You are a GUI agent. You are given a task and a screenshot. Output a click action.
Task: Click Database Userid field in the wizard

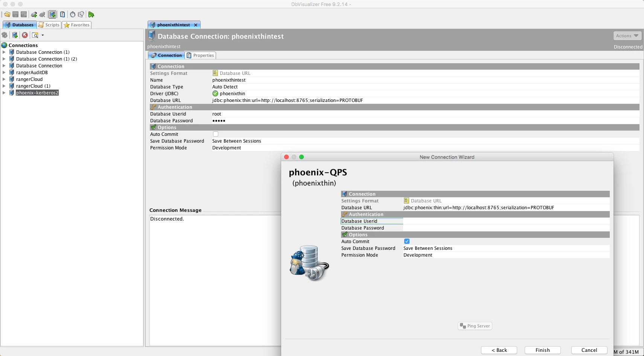[x=506, y=221]
